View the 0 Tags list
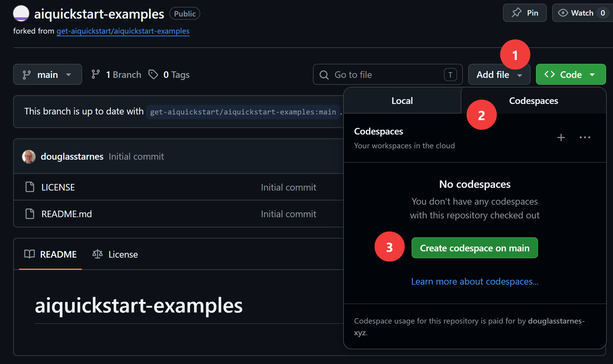Viewport: 613px width, 364px height. click(169, 75)
